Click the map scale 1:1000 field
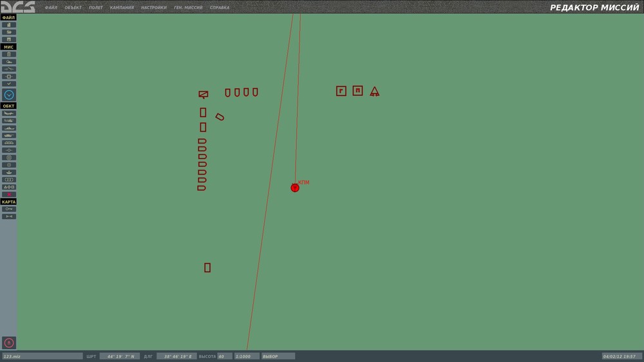 (247, 356)
